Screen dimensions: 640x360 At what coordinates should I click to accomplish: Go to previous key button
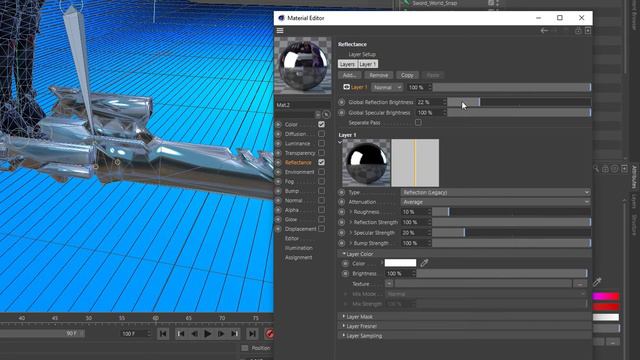coord(180,334)
